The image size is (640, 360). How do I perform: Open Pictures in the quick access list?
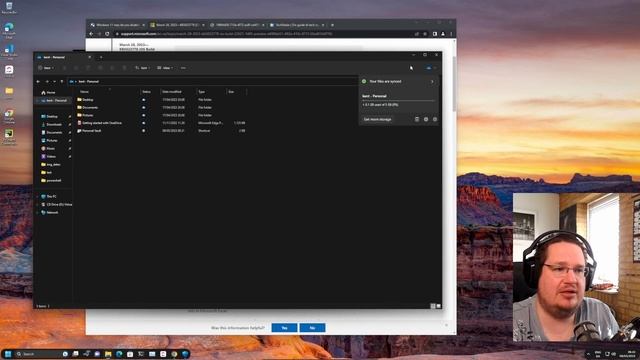pos(52,140)
